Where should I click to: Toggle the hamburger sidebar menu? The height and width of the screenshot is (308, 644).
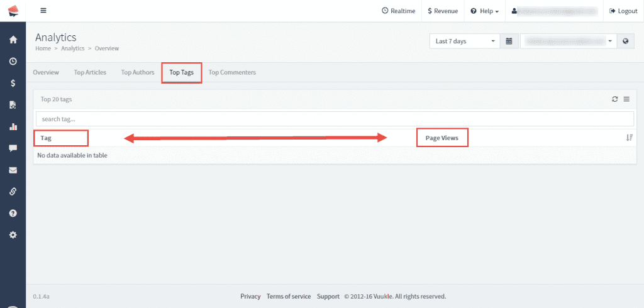(x=43, y=11)
